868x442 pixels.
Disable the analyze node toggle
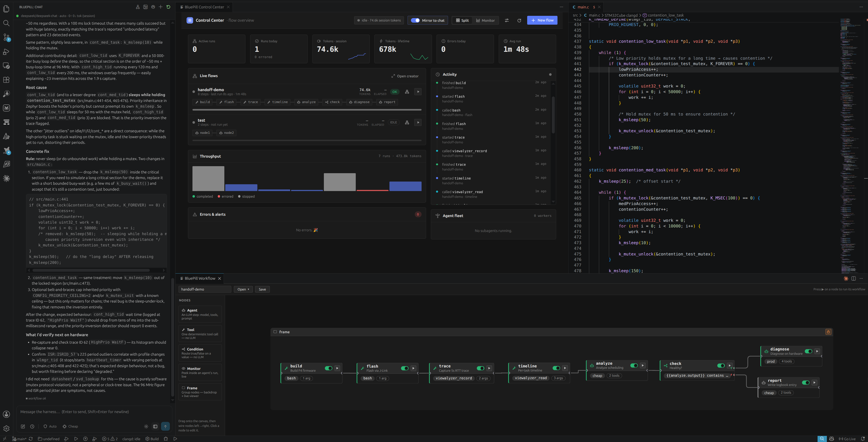coord(634,365)
